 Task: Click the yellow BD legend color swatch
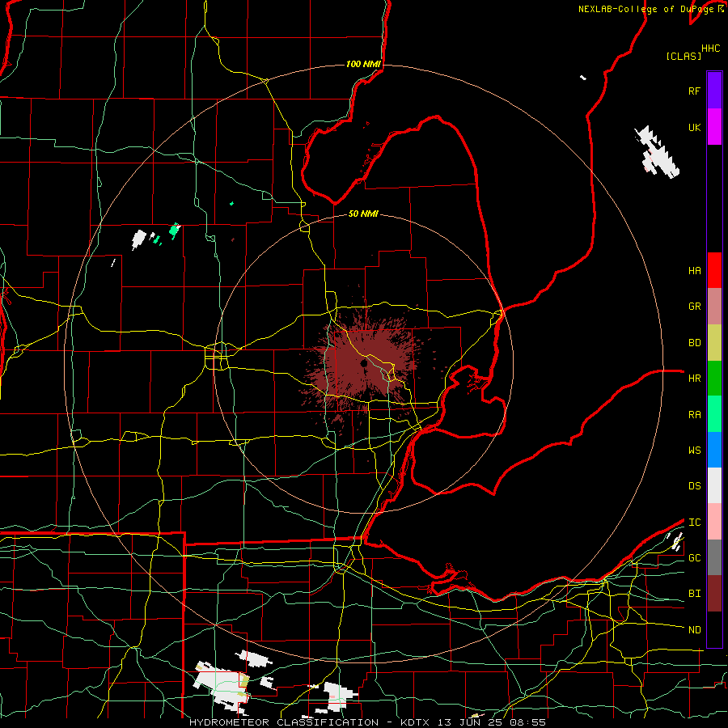pos(714,343)
